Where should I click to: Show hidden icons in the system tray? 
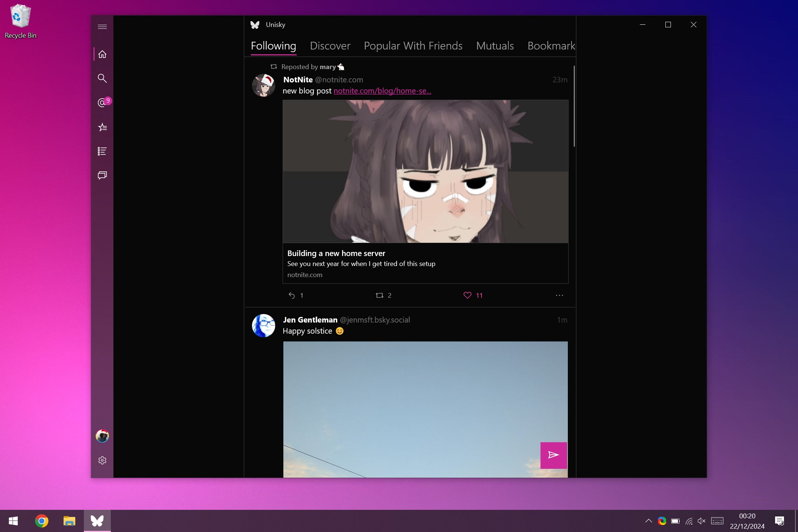(648, 521)
